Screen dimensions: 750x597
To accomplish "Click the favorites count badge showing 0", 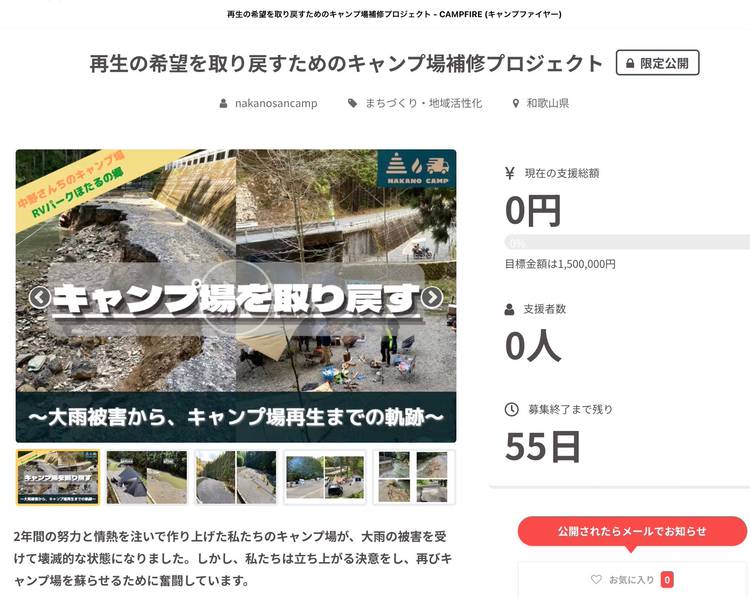I will click(667, 579).
